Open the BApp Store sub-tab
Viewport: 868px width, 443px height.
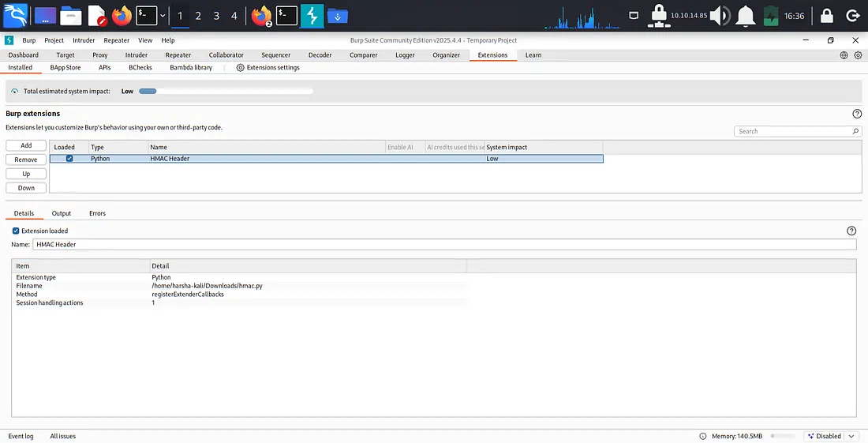[65, 68]
